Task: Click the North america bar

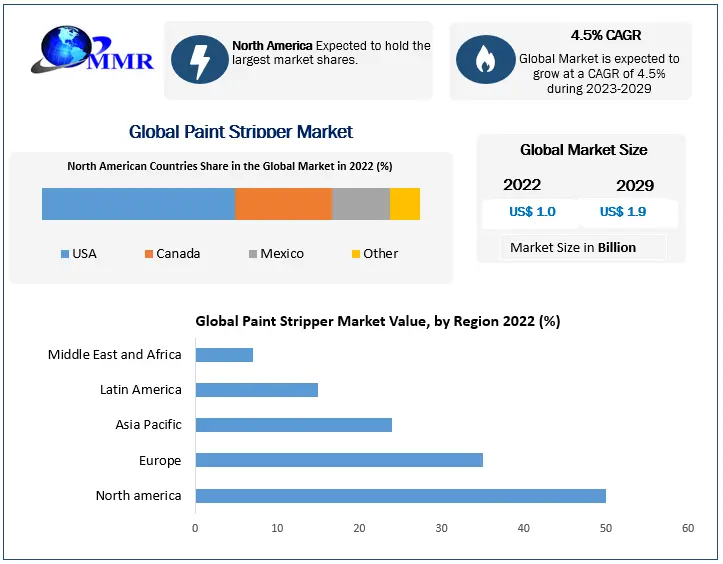Action: point(400,495)
